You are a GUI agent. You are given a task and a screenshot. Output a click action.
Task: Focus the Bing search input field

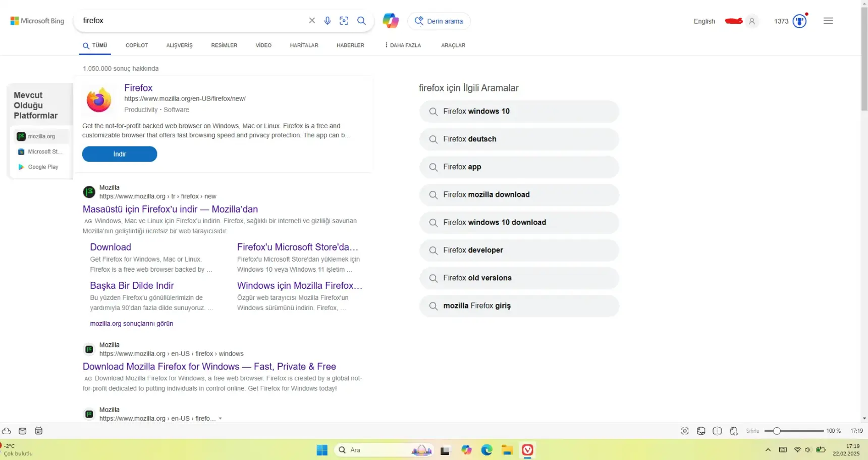pyautogui.click(x=192, y=21)
